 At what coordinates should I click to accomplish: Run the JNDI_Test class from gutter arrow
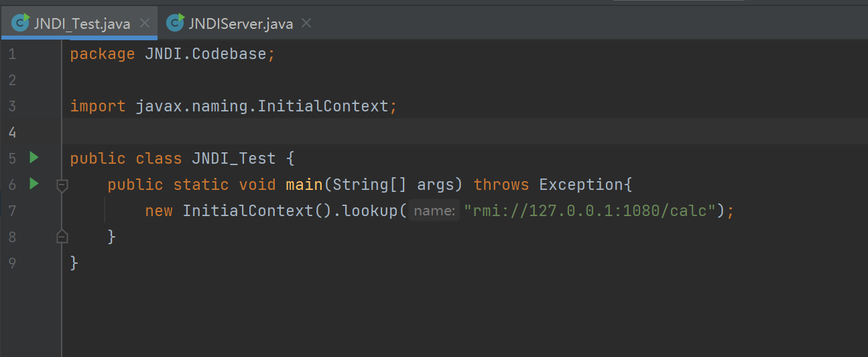click(x=34, y=158)
